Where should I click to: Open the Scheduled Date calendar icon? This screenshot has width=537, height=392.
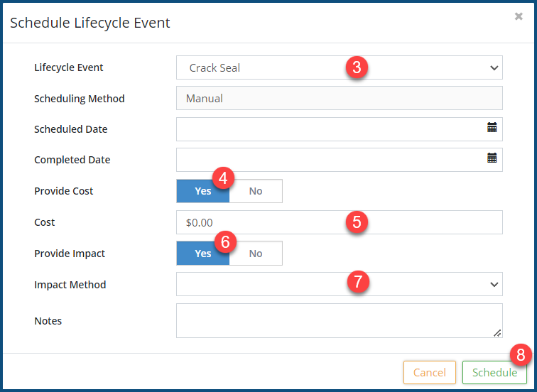[492, 128]
